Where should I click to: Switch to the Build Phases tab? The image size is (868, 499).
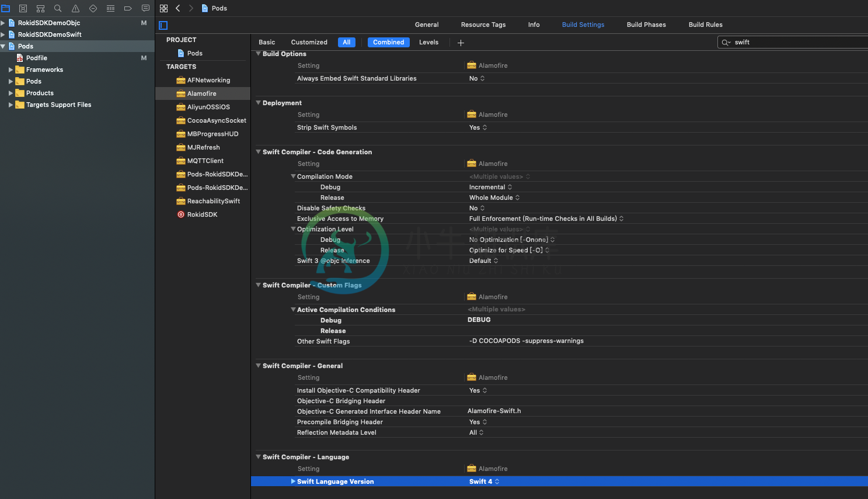646,25
